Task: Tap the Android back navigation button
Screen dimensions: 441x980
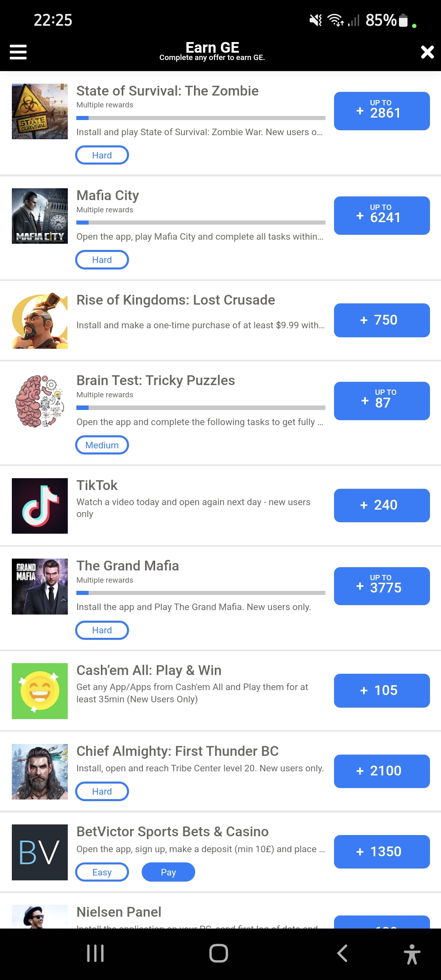Action: pos(342,953)
